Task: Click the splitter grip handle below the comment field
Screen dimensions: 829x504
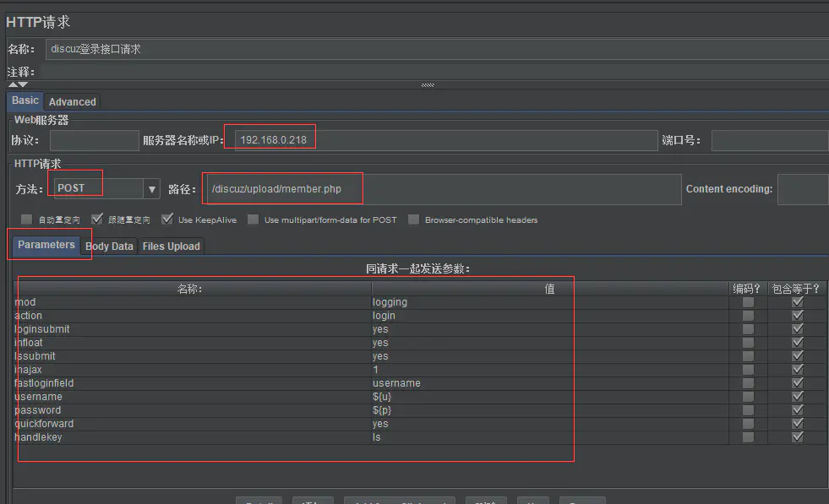Action: (428, 84)
